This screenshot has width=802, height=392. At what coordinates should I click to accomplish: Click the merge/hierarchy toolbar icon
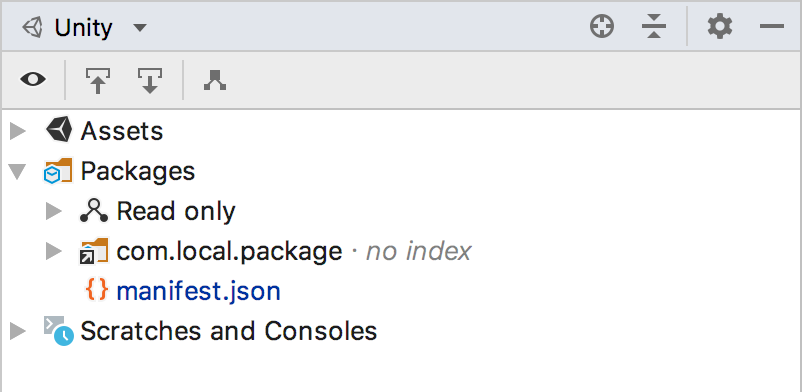[215, 80]
